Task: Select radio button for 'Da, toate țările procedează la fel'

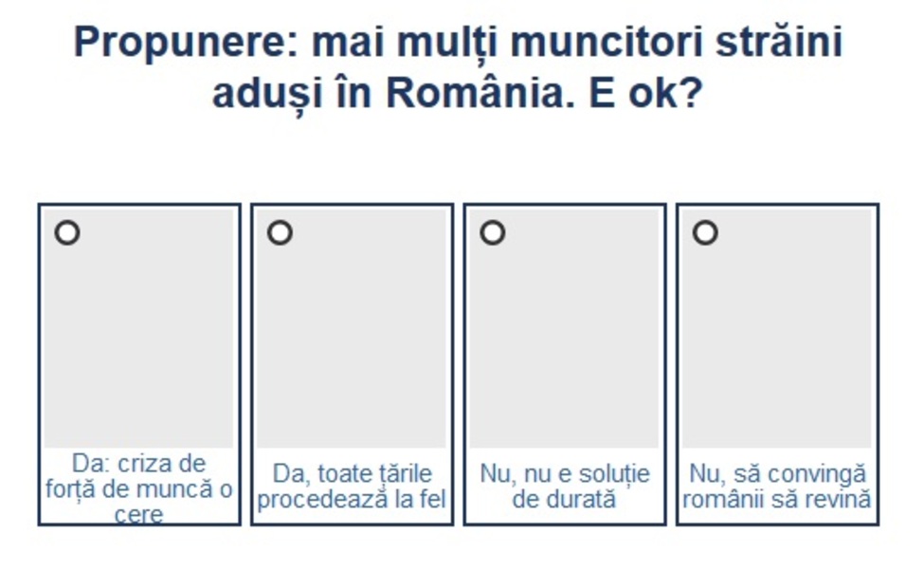Action: [280, 232]
